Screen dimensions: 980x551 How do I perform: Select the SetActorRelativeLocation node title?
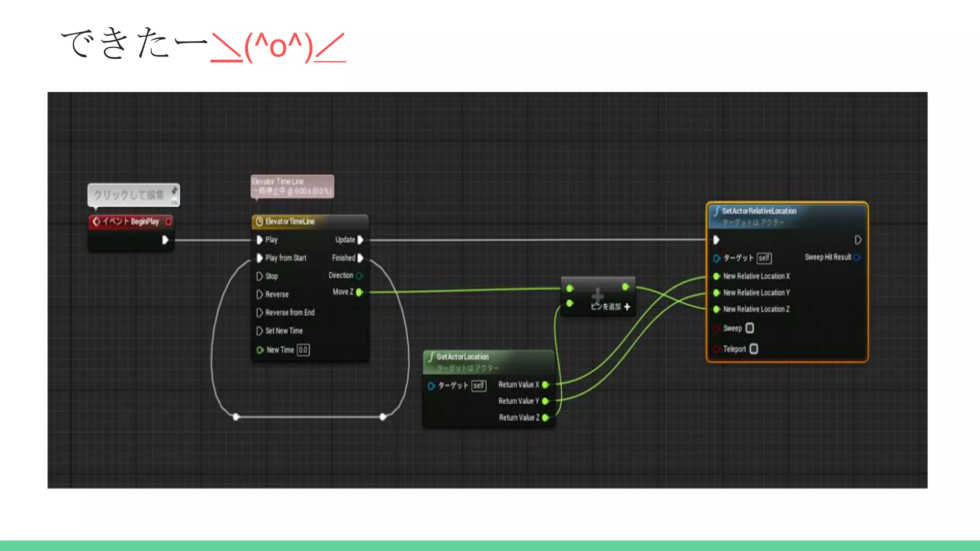[x=759, y=211]
